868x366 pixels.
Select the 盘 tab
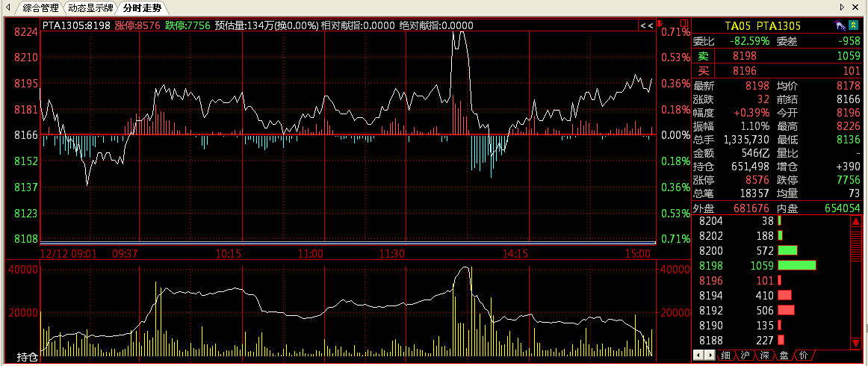click(784, 355)
